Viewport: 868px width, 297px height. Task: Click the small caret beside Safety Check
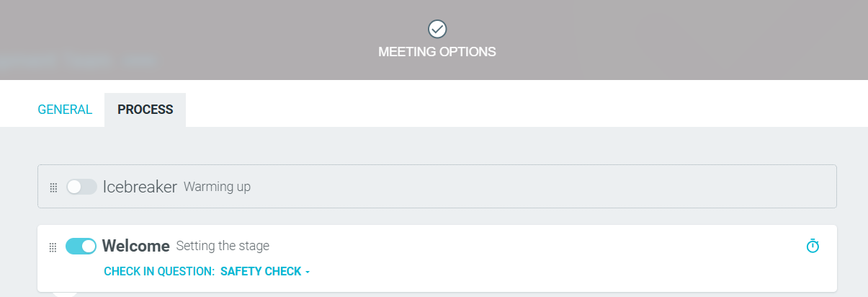[x=308, y=272]
